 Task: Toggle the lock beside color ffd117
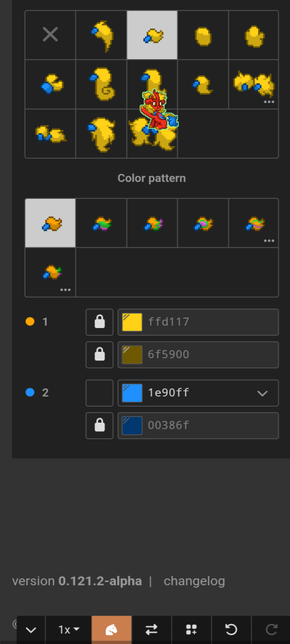99,322
